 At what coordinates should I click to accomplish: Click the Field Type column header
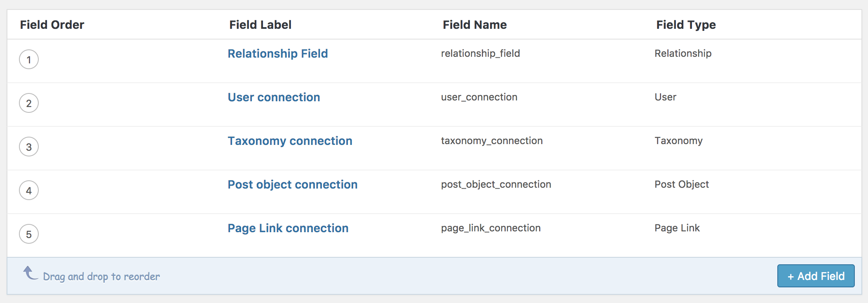click(x=686, y=25)
